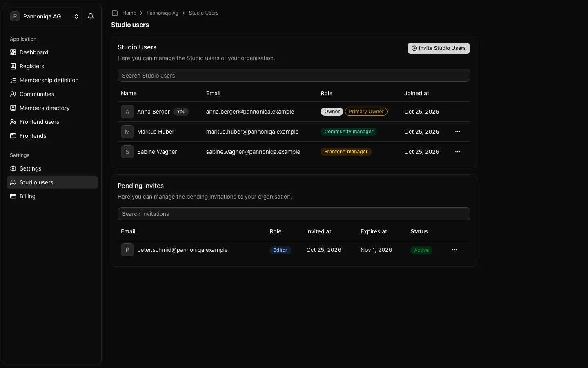588x368 pixels.
Task: Open actions menu for peter.schmid invite
Action: click(454, 250)
